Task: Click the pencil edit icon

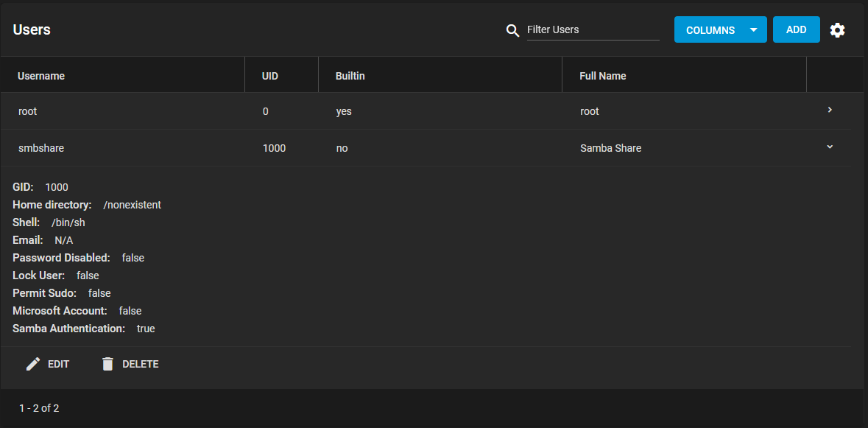Action: pyautogui.click(x=33, y=364)
